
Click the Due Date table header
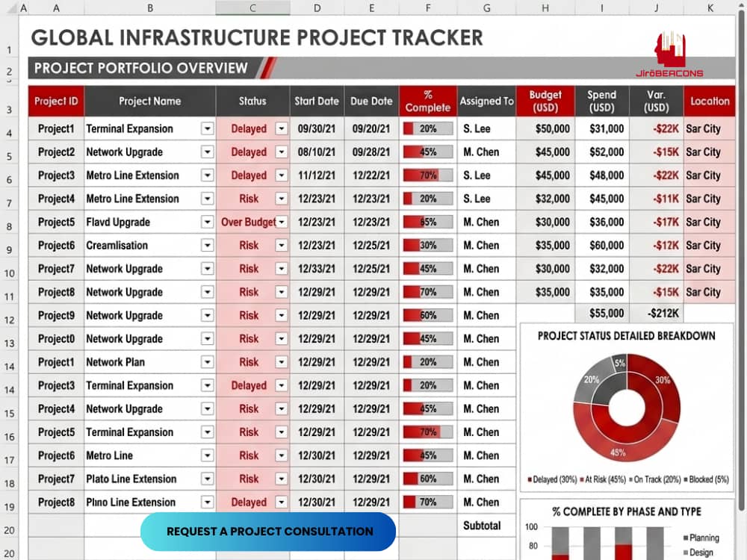pos(371,101)
